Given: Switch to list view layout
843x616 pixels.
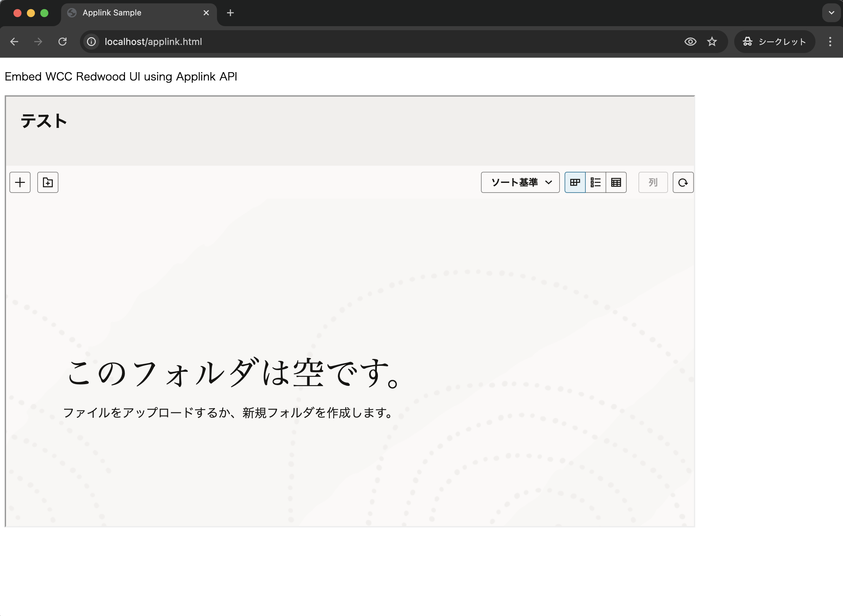Looking at the screenshot, I should (595, 182).
